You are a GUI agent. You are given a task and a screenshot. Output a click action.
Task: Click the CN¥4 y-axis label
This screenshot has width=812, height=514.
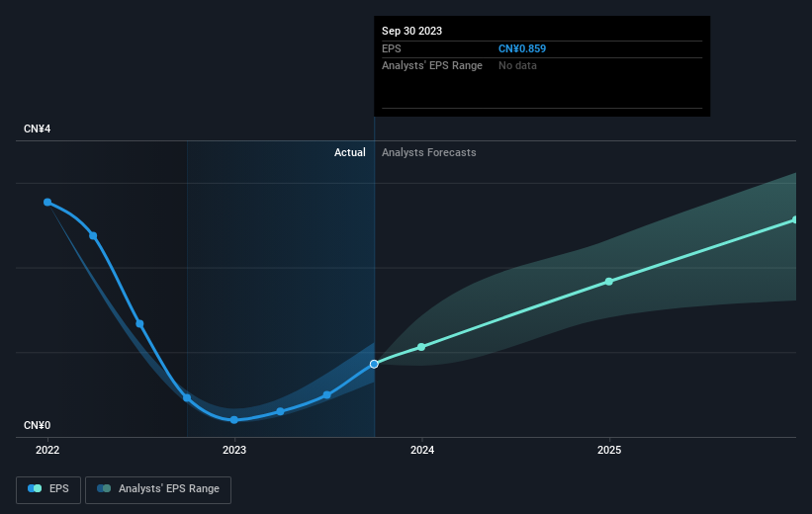point(38,128)
